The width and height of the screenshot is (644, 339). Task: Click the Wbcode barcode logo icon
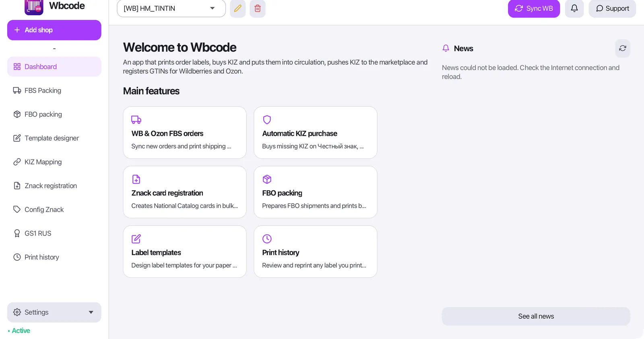34,7
